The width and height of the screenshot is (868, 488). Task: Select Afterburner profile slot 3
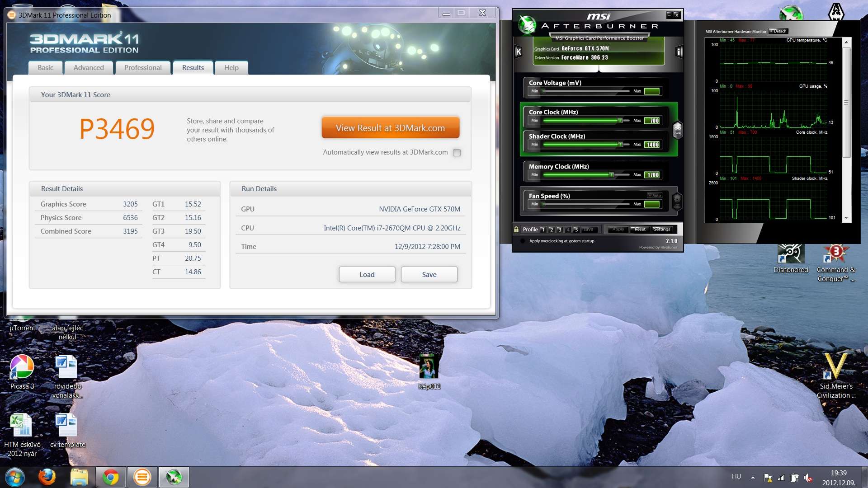click(559, 230)
